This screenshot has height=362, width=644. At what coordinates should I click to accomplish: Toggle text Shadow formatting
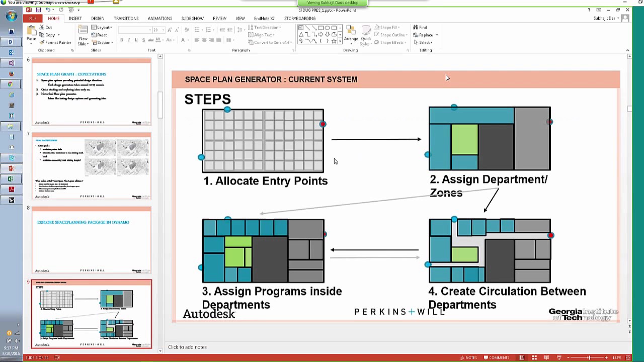click(x=143, y=40)
